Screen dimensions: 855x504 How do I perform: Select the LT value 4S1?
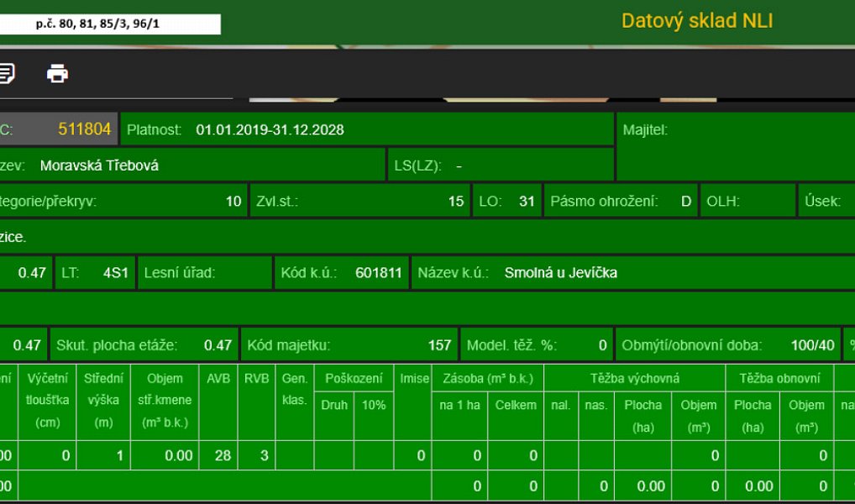point(116,272)
